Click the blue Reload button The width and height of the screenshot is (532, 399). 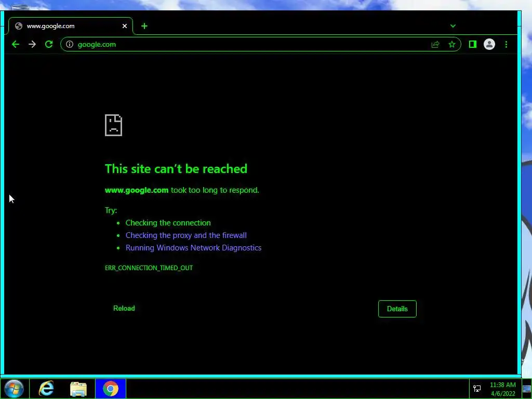124,309
